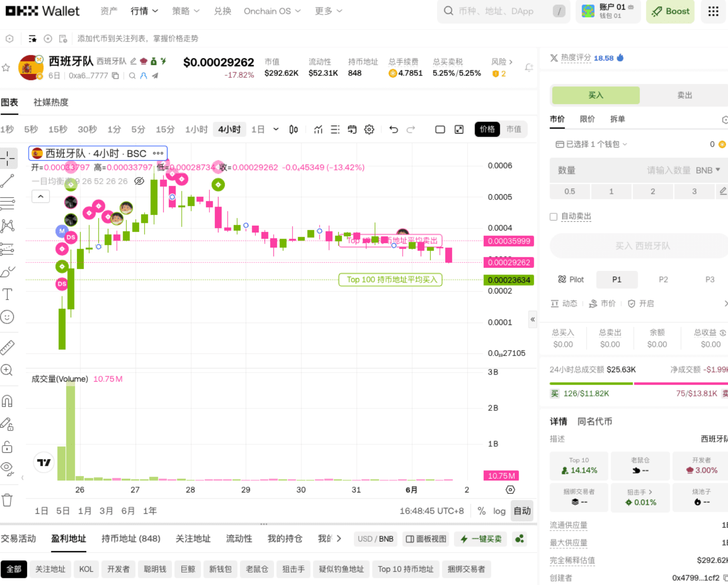Click the search magnifier field
The height and width of the screenshot is (585, 728).
tap(503, 11)
